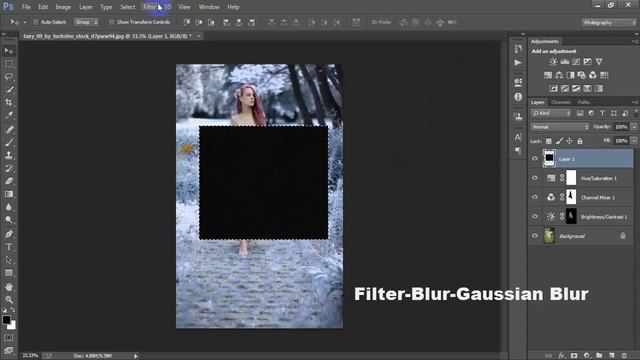Viewport: 640px width, 360px height.
Task: Select the Crop tool
Action: click(9, 102)
